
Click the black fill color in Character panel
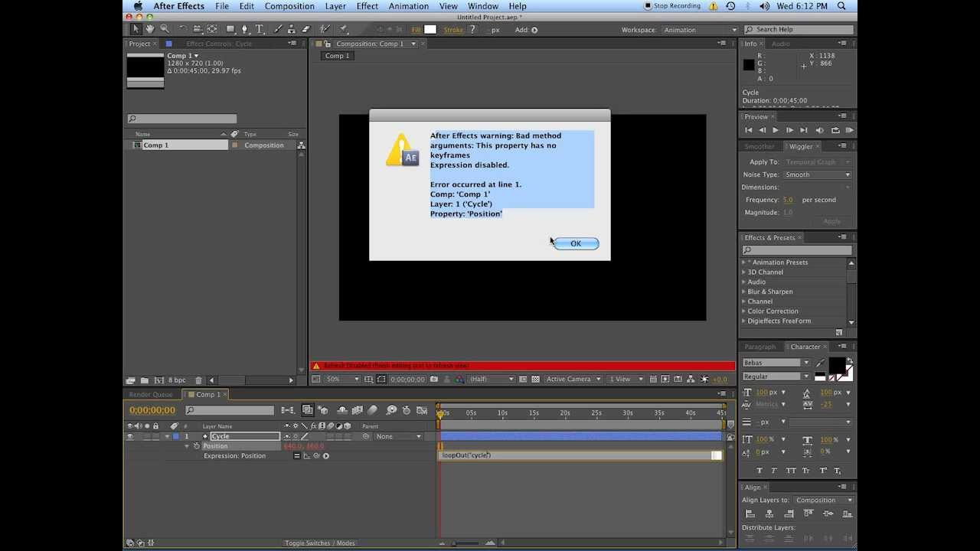[x=837, y=366]
